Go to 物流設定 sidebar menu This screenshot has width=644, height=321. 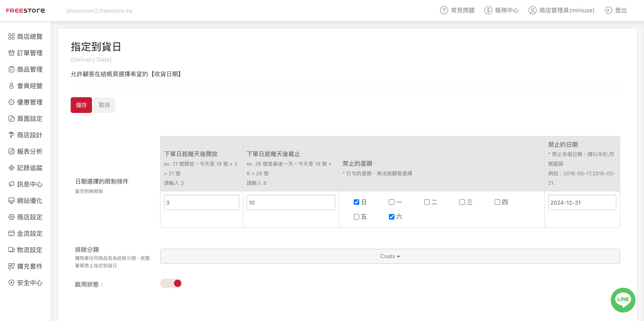pyautogui.click(x=30, y=250)
